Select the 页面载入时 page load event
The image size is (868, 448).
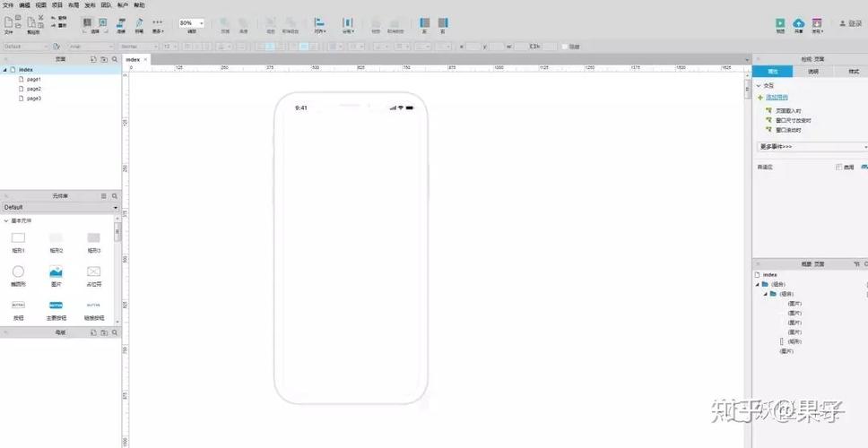click(x=788, y=110)
